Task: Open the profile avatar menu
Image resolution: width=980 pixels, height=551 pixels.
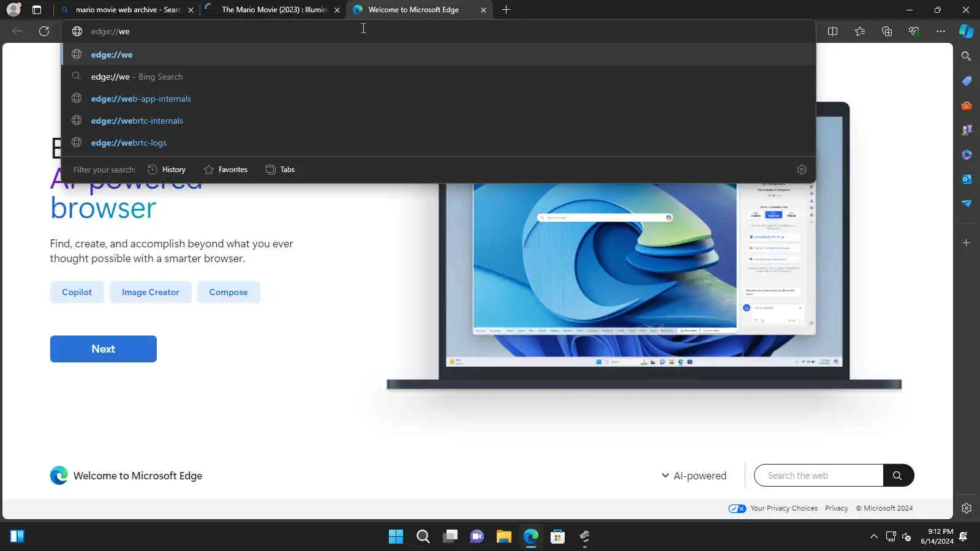Action: (13, 10)
